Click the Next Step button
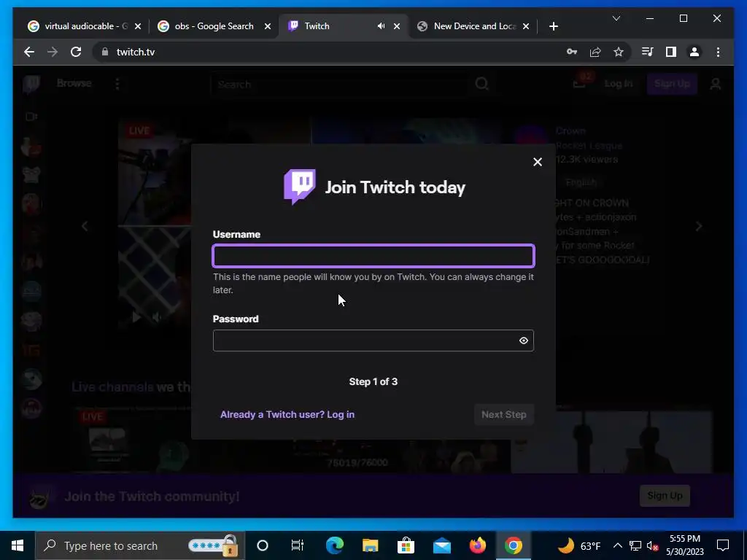The width and height of the screenshot is (747, 560). tap(504, 414)
